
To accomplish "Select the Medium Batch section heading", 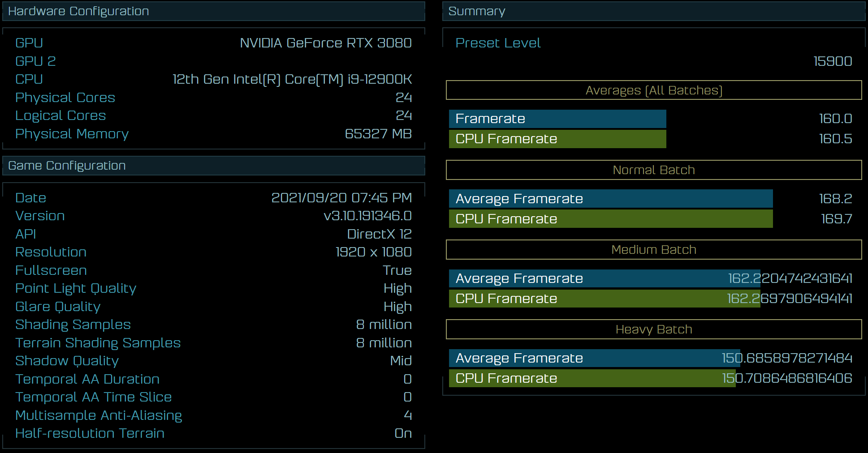I will [653, 250].
